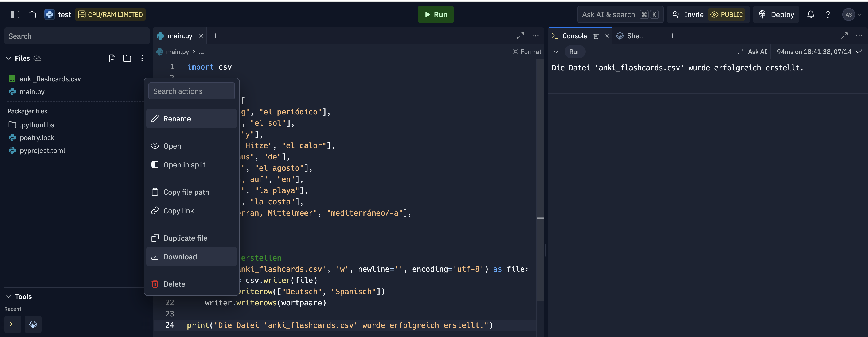Open the Shell tool in Recent

pyautogui.click(x=33, y=324)
